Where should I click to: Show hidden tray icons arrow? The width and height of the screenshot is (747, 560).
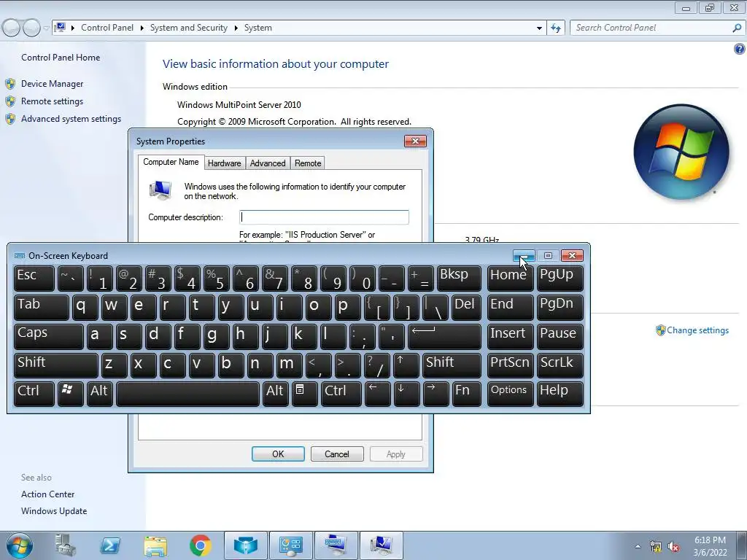pos(638,546)
